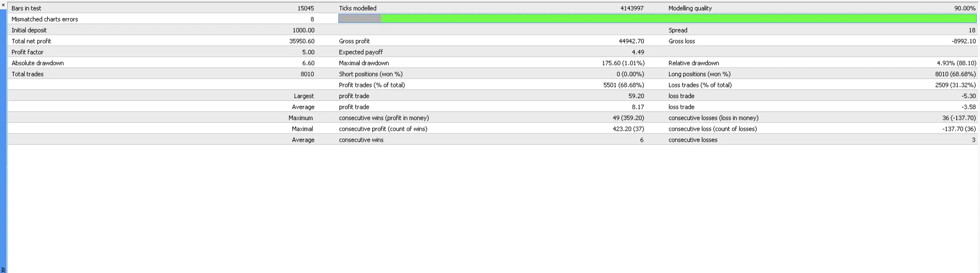Click the Maximal drawdown value 175.60 (1.01%)

(623, 63)
